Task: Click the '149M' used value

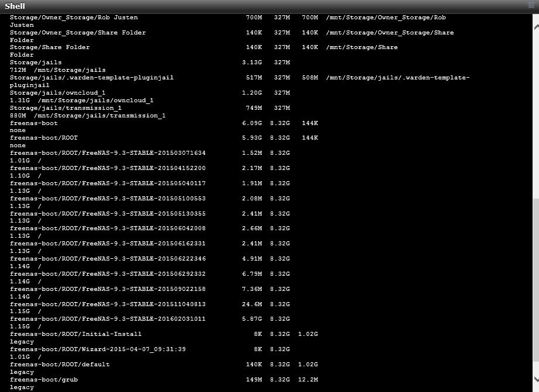Action: tap(254, 380)
